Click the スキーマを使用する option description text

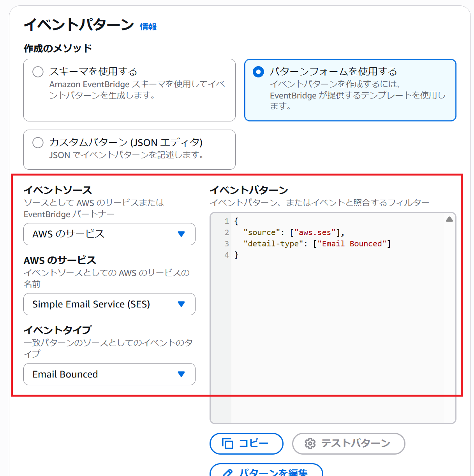point(137,90)
